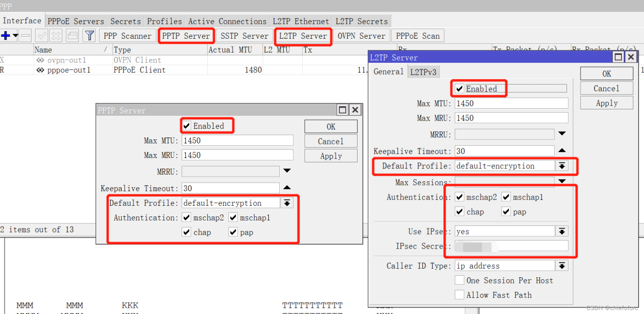The width and height of the screenshot is (644, 314).
Task: Click the Enable checkmark toolbar icon
Action: click(42, 36)
